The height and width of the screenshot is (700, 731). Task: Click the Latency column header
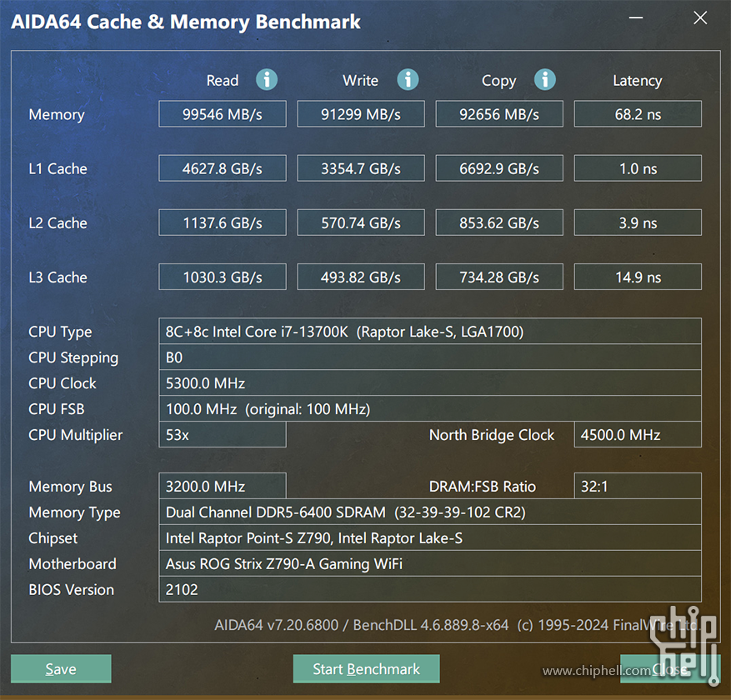[638, 81]
